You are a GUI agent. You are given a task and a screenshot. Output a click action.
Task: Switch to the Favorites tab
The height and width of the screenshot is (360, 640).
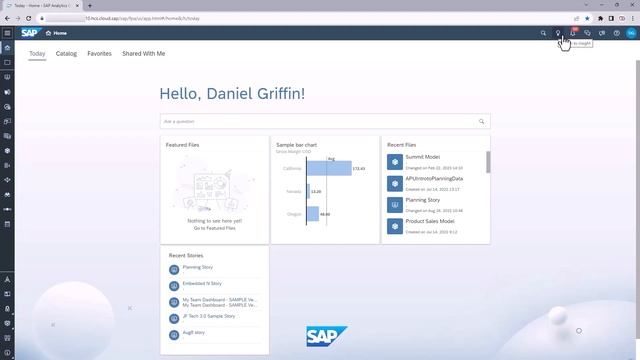tap(99, 53)
